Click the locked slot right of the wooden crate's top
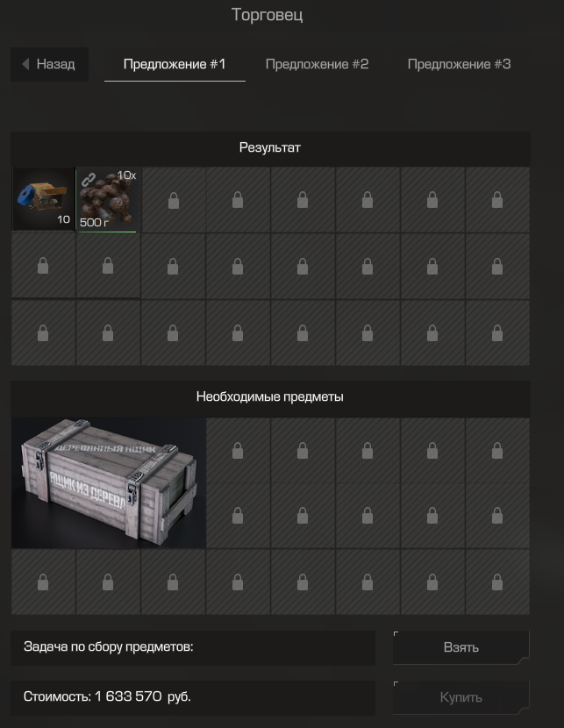 pyautogui.click(x=238, y=450)
